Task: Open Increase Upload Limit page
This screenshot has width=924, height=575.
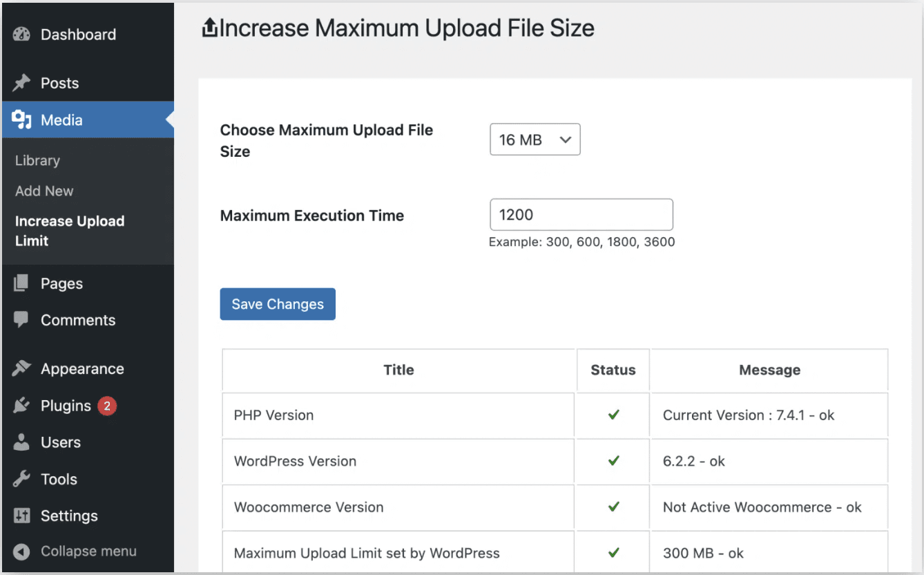Action: pos(69,231)
